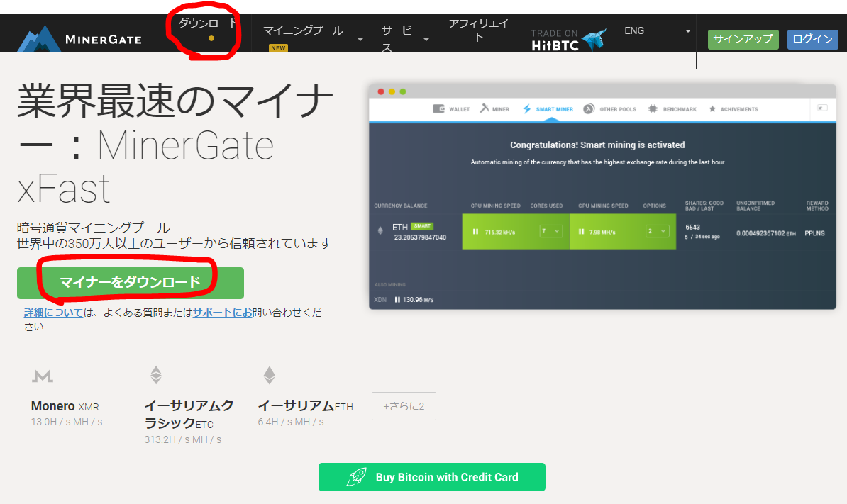Click the Ethereum ETH coin icon
The height and width of the screenshot is (504, 847).
pos(269,374)
